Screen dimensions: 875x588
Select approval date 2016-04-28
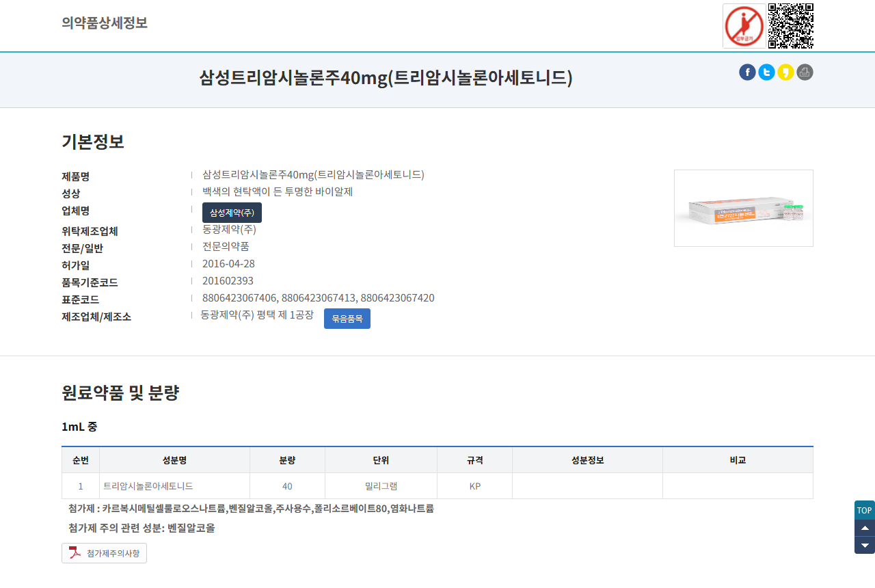click(228, 264)
